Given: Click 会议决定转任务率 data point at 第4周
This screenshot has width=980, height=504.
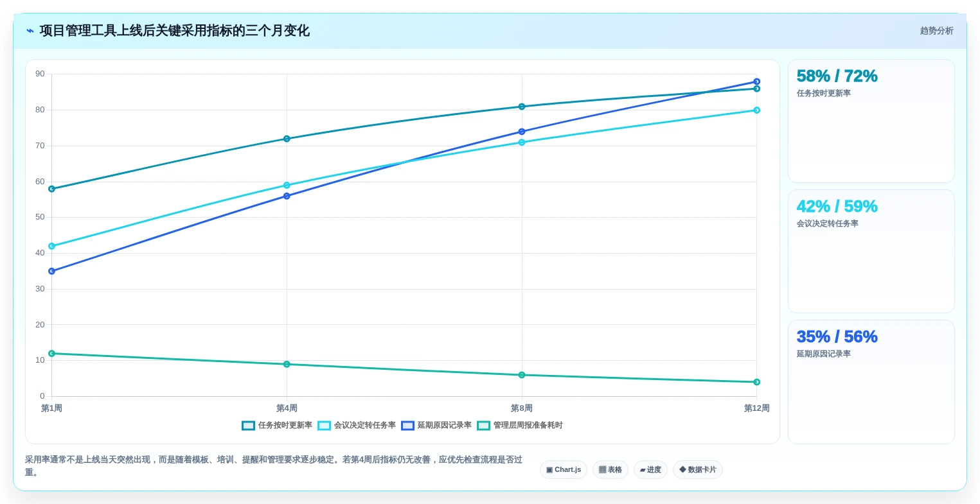Looking at the screenshot, I should pyautogui.click(x=287, y=186).
